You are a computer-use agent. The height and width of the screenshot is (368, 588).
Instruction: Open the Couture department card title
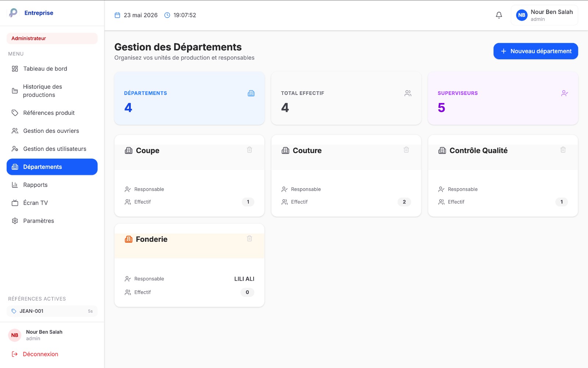point(307,151)
